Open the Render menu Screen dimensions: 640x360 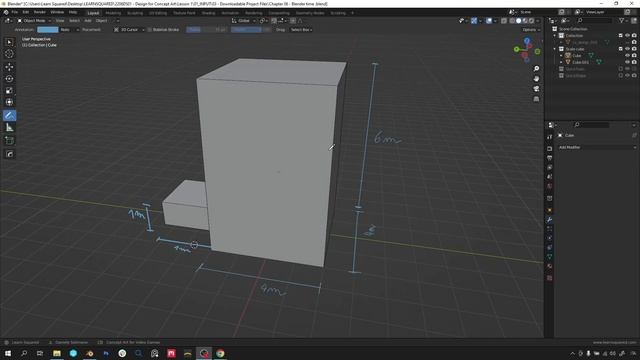(x=40, y=12)
